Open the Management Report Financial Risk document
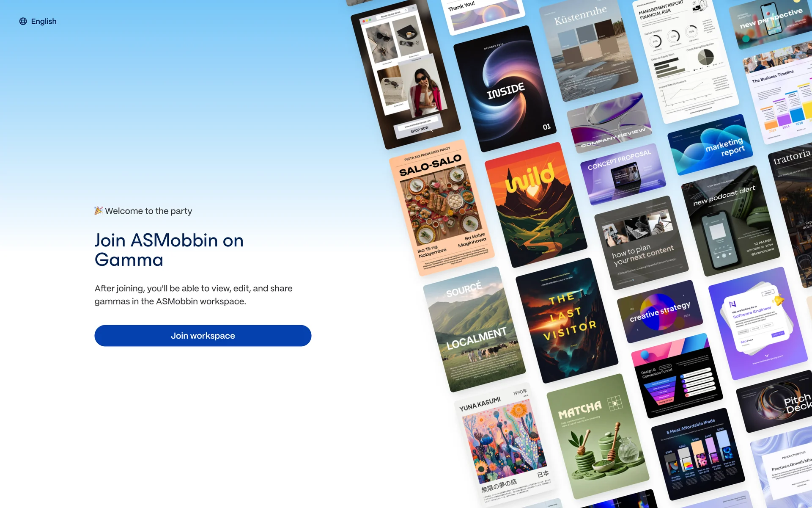 coord(686,59)
